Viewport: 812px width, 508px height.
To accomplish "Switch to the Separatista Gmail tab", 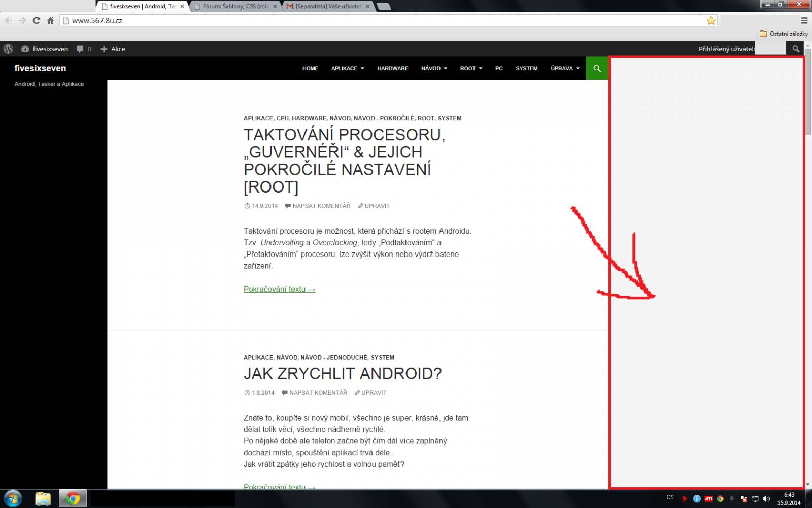I will pyautogui.click(x=328, y=6).
